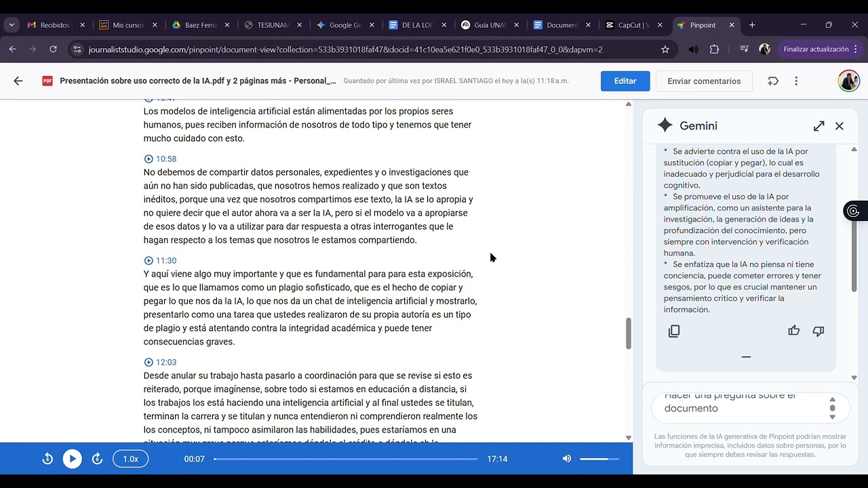Open a new browser tab

tap(752, 25)
